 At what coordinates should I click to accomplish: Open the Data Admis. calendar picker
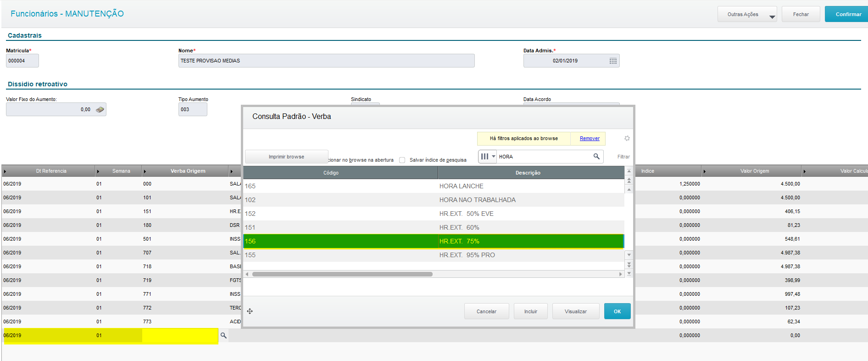pos(613,61)
